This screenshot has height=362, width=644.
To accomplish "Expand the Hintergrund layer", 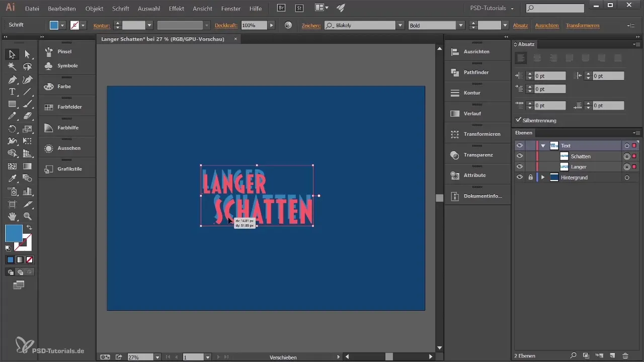I will 543,177.
